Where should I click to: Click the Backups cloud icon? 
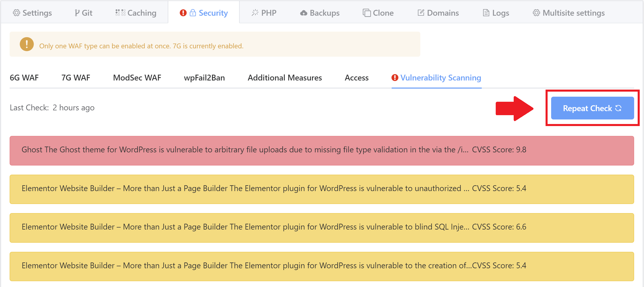tap(304, 13)
